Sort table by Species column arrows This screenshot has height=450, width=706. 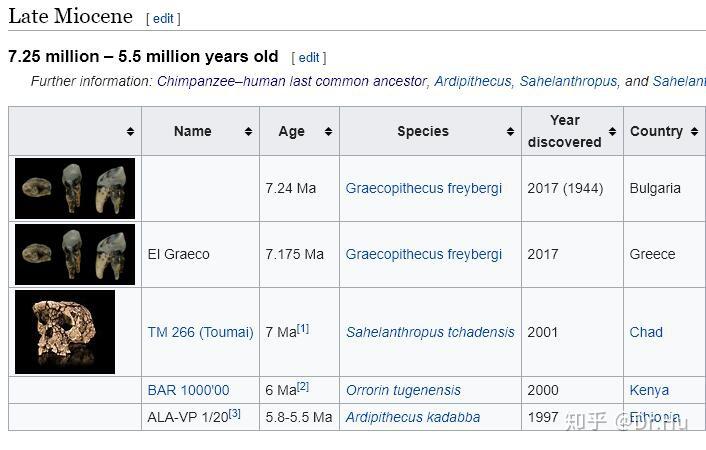pyautogui.click(x=510, y=131)
